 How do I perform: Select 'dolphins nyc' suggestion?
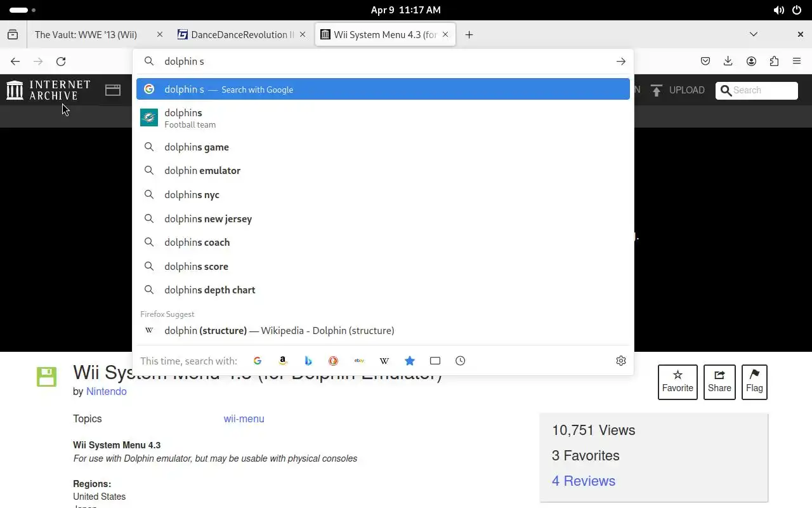point(383,194)
